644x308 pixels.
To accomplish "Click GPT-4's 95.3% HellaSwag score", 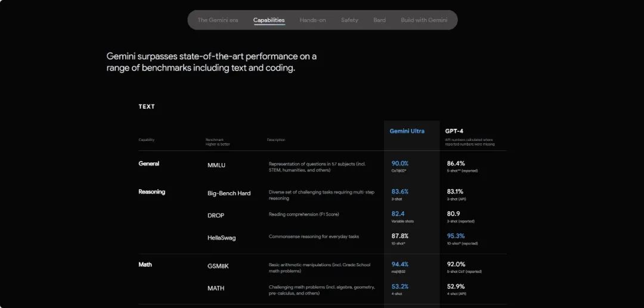I will click(456, 236).
